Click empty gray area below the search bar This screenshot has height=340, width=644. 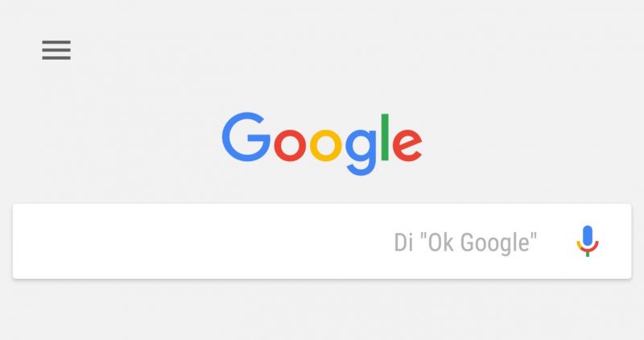322,310
